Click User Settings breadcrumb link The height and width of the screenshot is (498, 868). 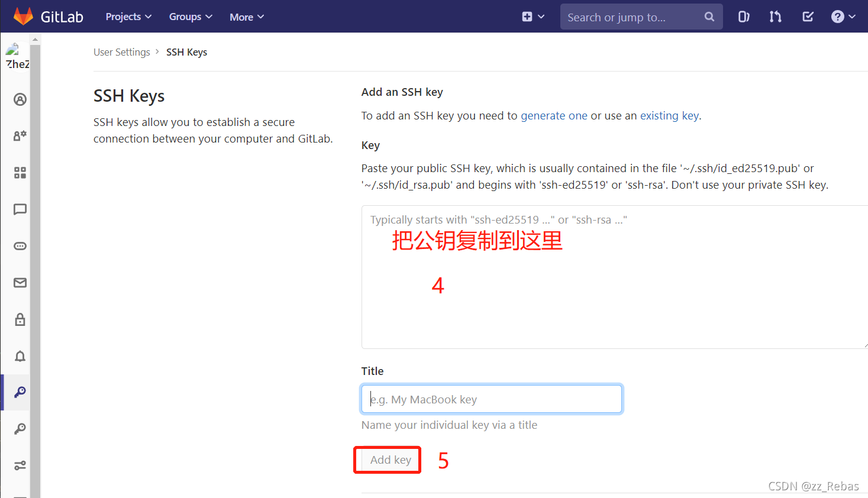click(x=122, y=52)
